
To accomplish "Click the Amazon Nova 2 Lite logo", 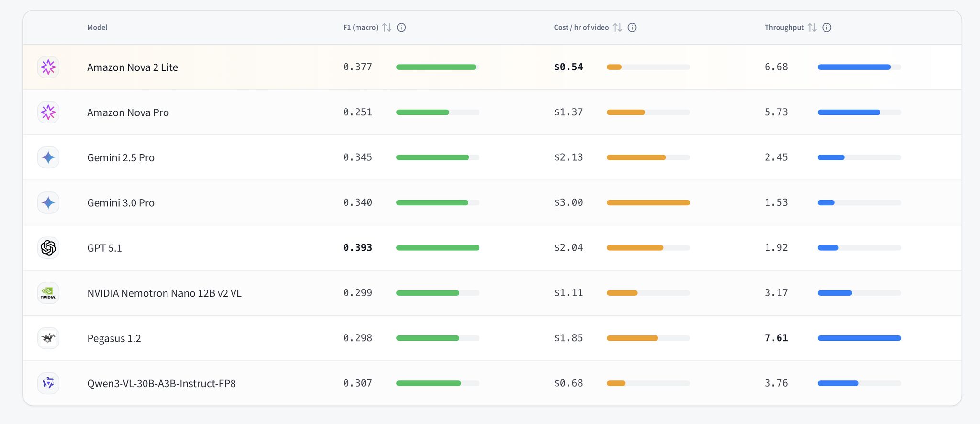I will (x=48, y=67).
